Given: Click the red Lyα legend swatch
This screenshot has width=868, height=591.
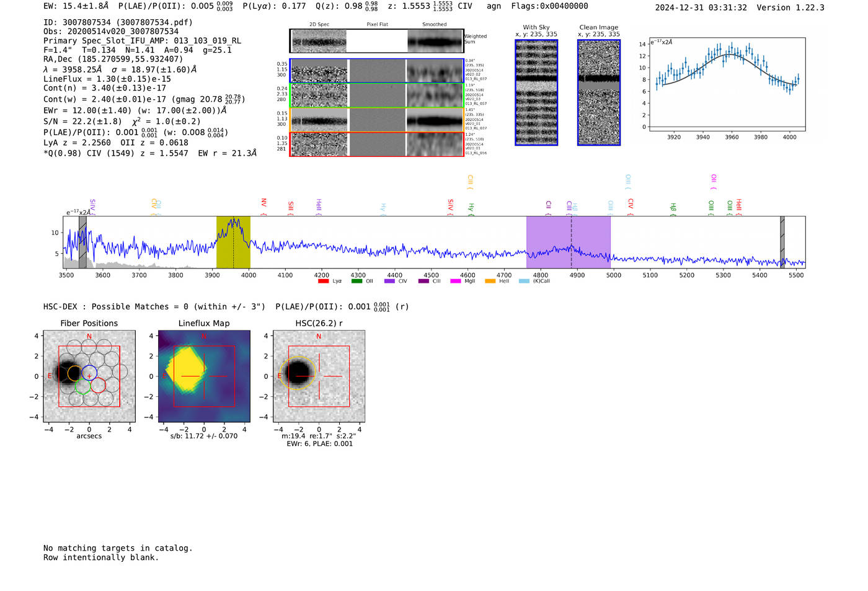Looking at the screenshot, I should pyautogui.click(x=323, y=282).
